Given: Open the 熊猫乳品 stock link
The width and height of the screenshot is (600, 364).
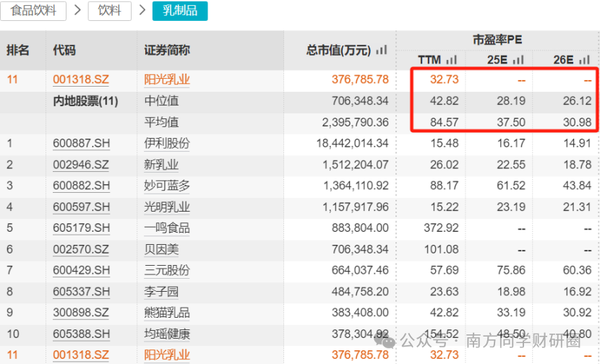Looking at the screenshot, I should tap(167, 313).
